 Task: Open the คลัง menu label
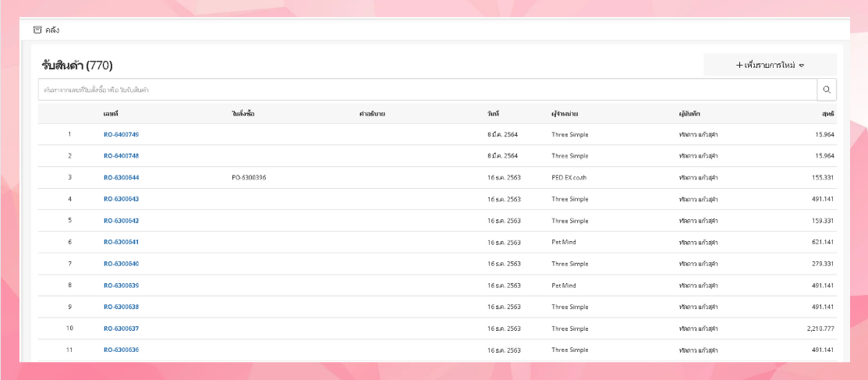(52, 30)
